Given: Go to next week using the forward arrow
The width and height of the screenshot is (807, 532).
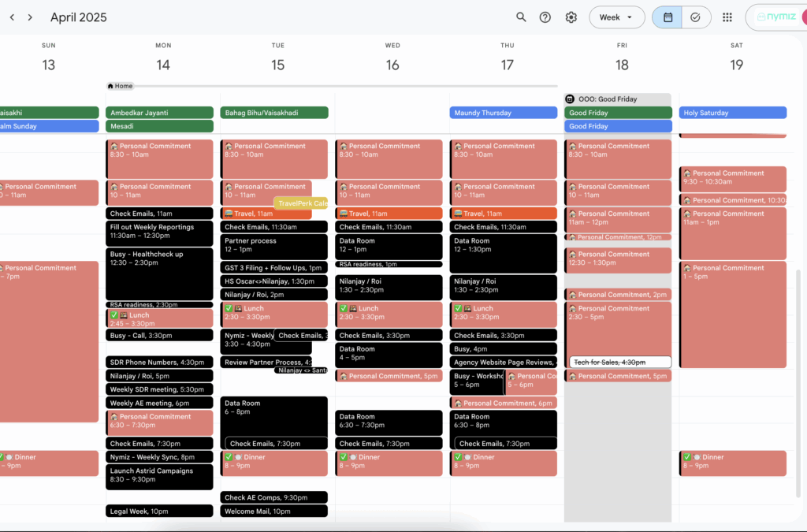Looking at the screenshot, I should (30, 16).
